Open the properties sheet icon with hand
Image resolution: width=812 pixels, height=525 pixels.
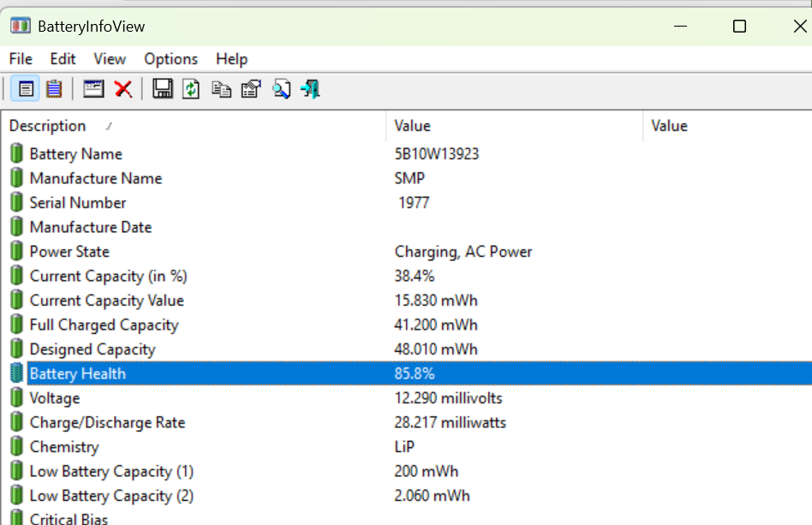coord(251,89)
